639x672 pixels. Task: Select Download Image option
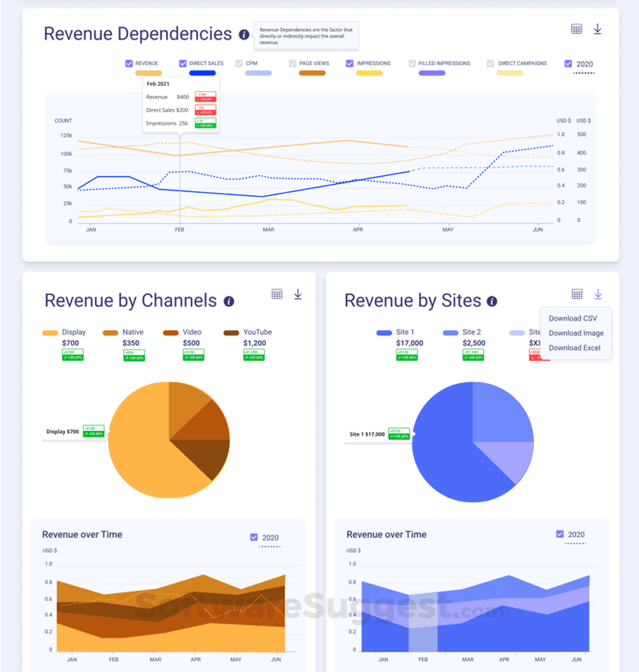(576, 333)
